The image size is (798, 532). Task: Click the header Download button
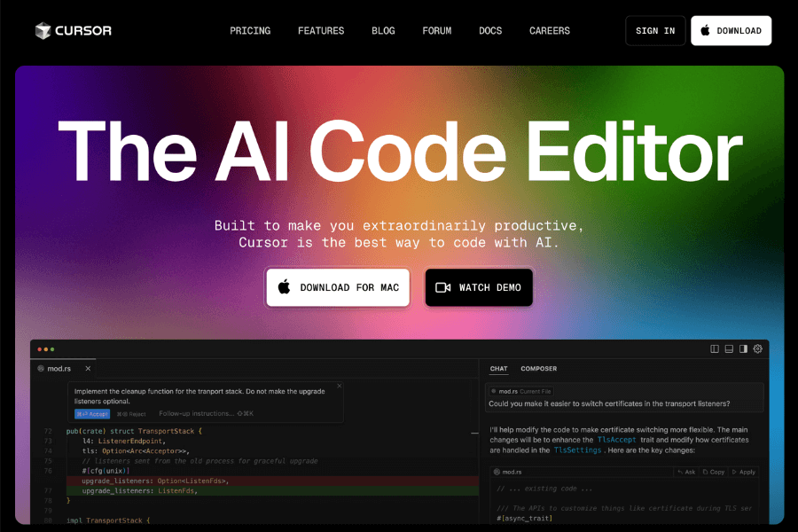point(731,30)
